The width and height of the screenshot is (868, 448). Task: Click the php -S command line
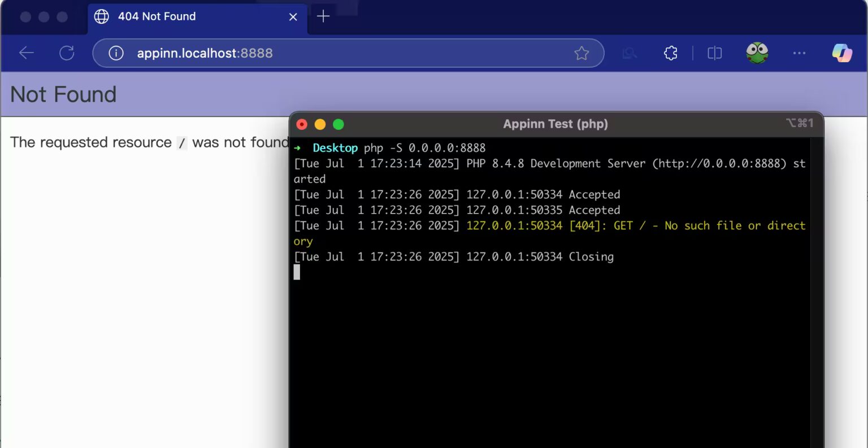coord(396,147)
